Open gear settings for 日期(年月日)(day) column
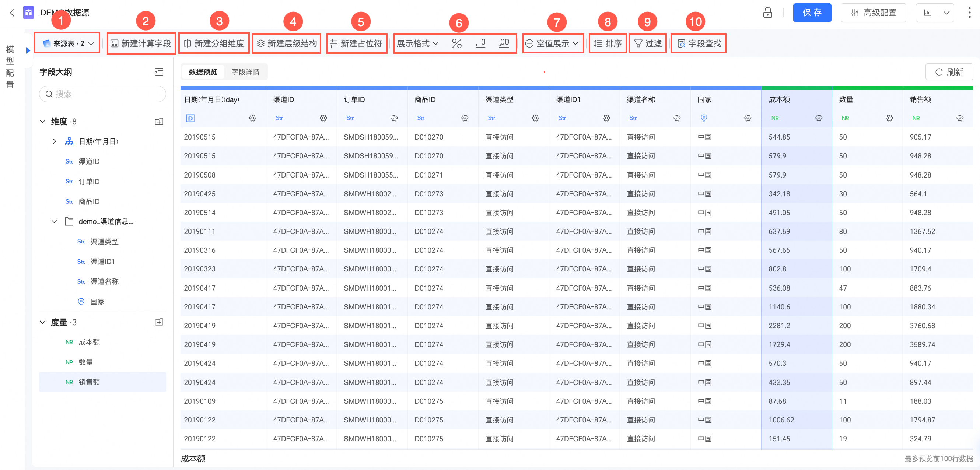The width and height of the screenshot is (980, 470). 253,118
